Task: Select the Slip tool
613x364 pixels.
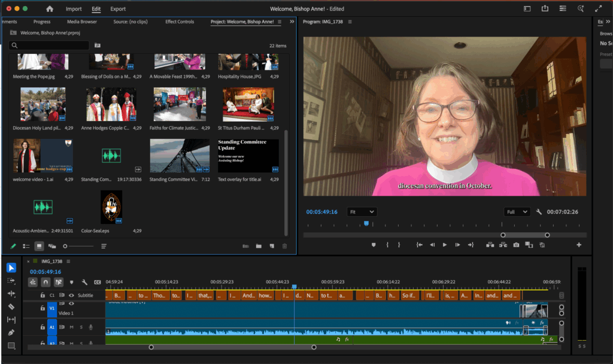Action: 11,320
